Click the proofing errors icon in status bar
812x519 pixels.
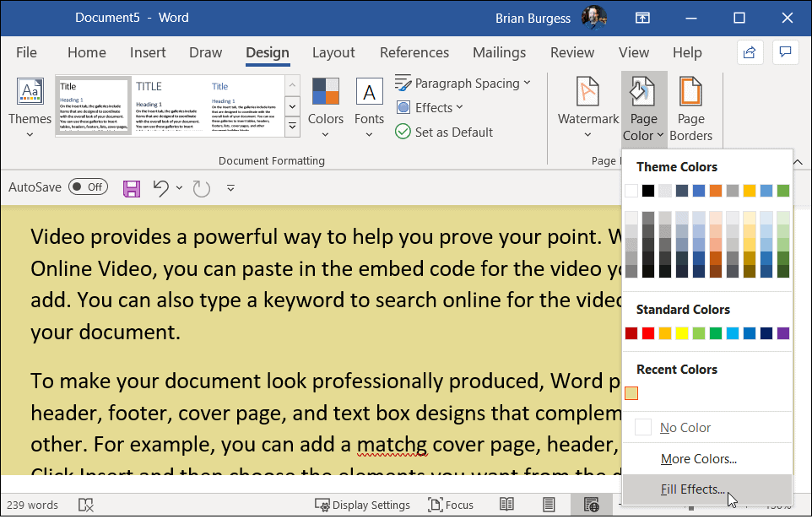[x=85, y=505]
